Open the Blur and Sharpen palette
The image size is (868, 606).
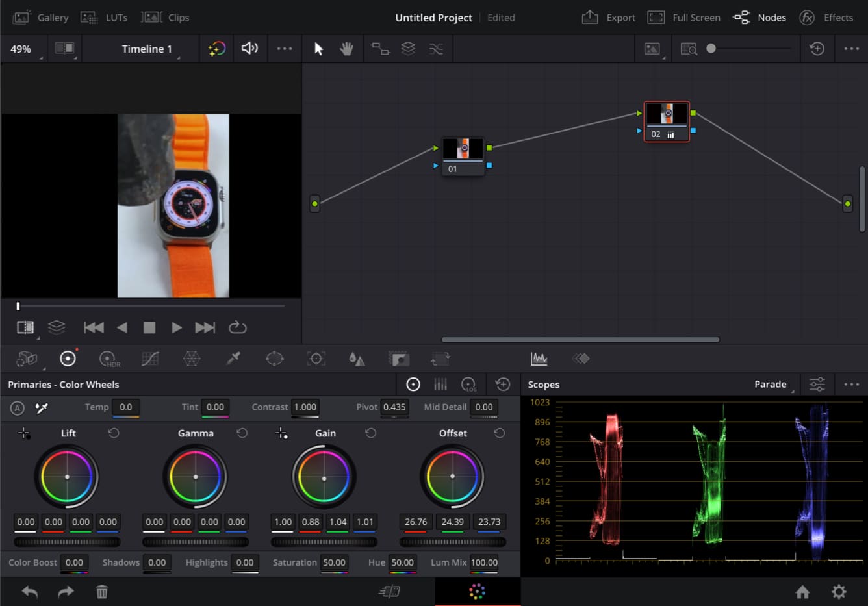(357, 359)
